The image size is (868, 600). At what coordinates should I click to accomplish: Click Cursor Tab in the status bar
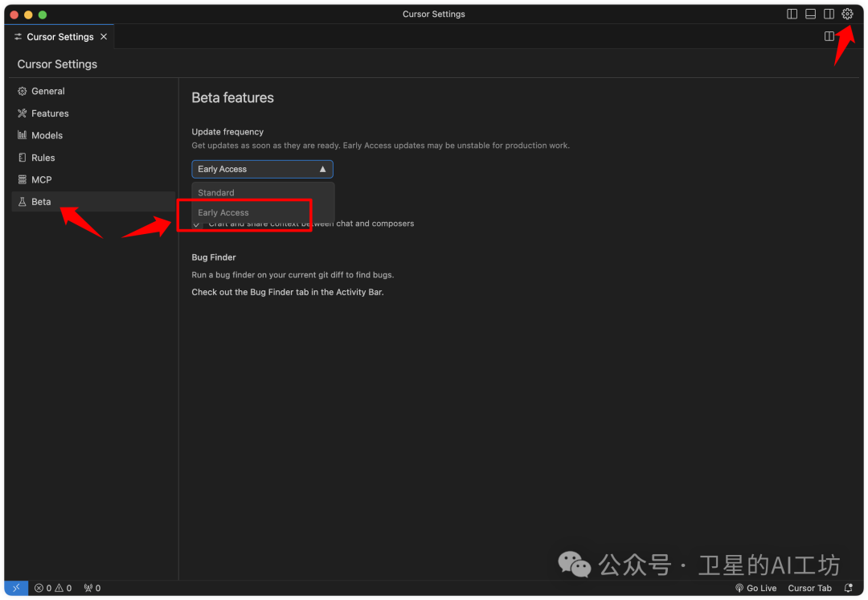(809, 588)
